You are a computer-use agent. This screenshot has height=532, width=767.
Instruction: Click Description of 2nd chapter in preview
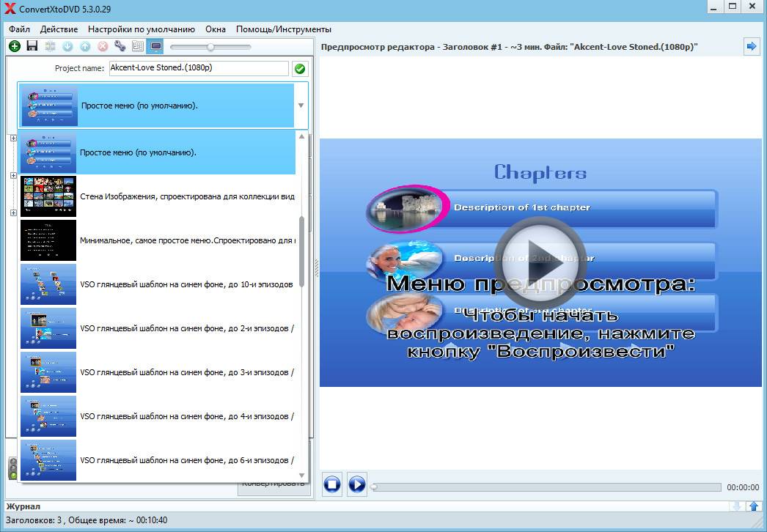524,258
